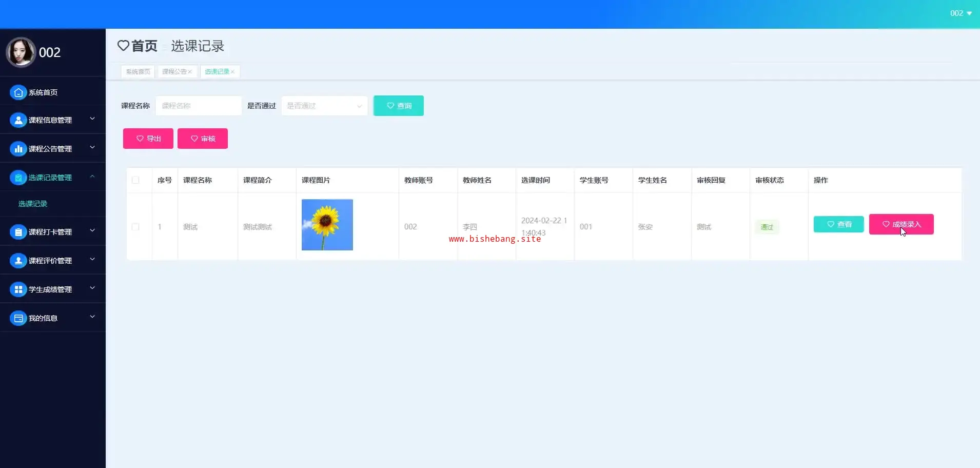Click the 课程评价管理 user icon
The width and height of the screenshot is (980, 468).
[x=18, y=261]
